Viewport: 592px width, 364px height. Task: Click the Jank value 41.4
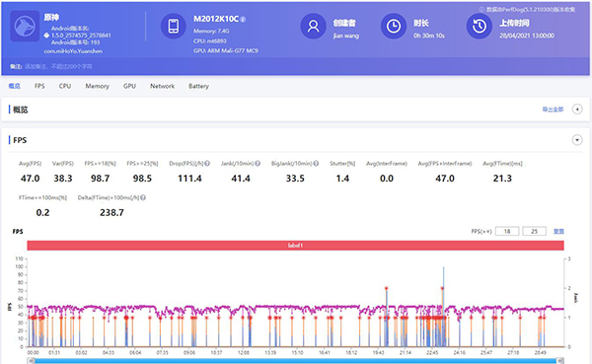(241, 179)
